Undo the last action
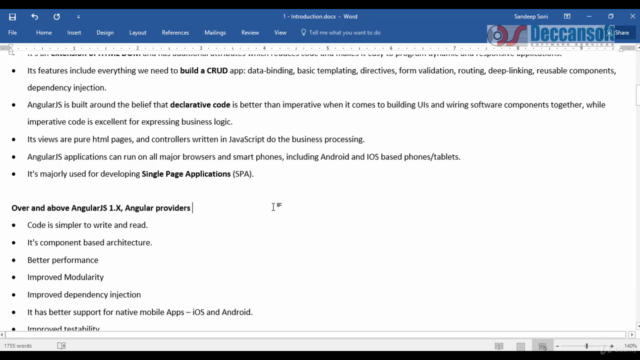 pyautogui.click(x=35, y=17)
